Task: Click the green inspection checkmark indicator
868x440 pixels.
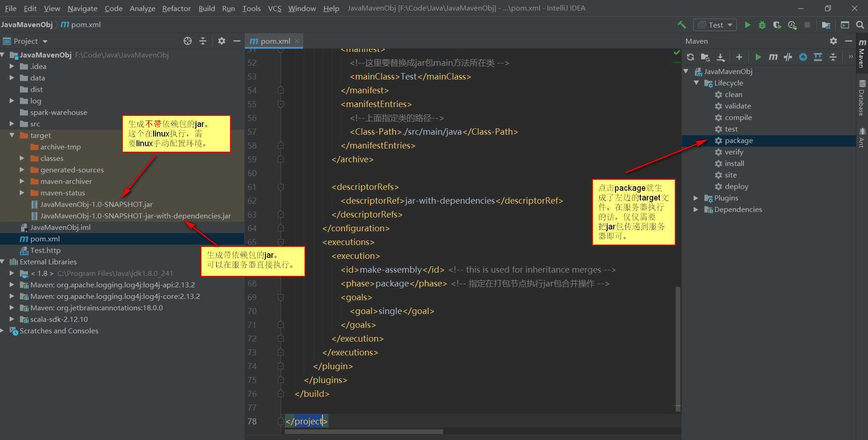Action: [x=677, y=52]
